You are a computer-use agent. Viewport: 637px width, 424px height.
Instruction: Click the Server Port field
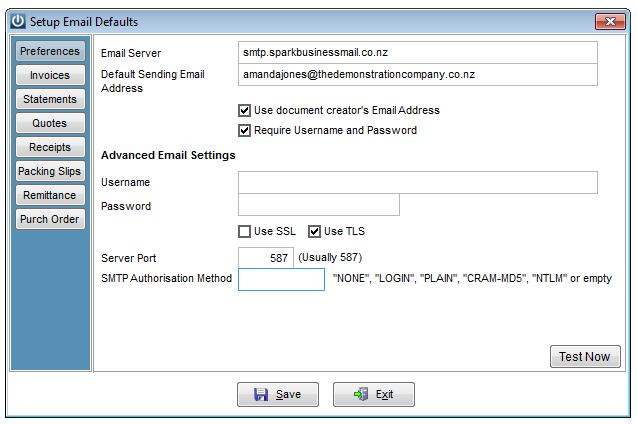pos(266,257)
